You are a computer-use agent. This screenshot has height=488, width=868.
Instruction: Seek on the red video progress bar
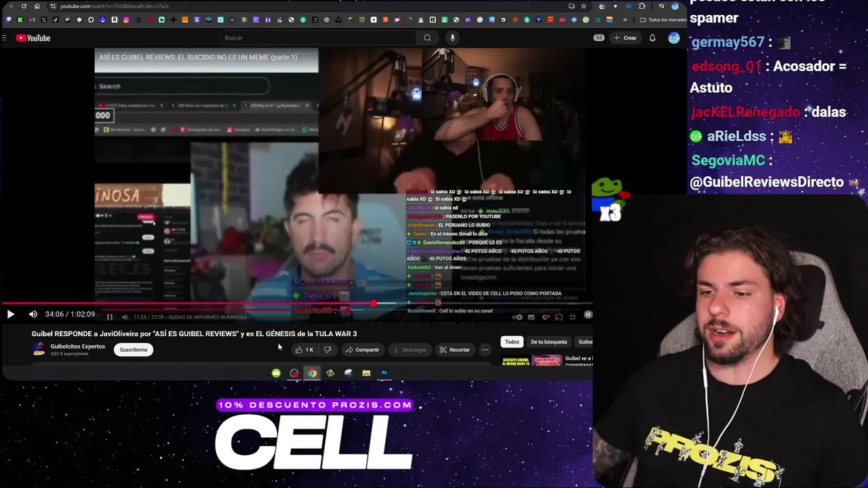pyautogui.click(x=296, y=304)
